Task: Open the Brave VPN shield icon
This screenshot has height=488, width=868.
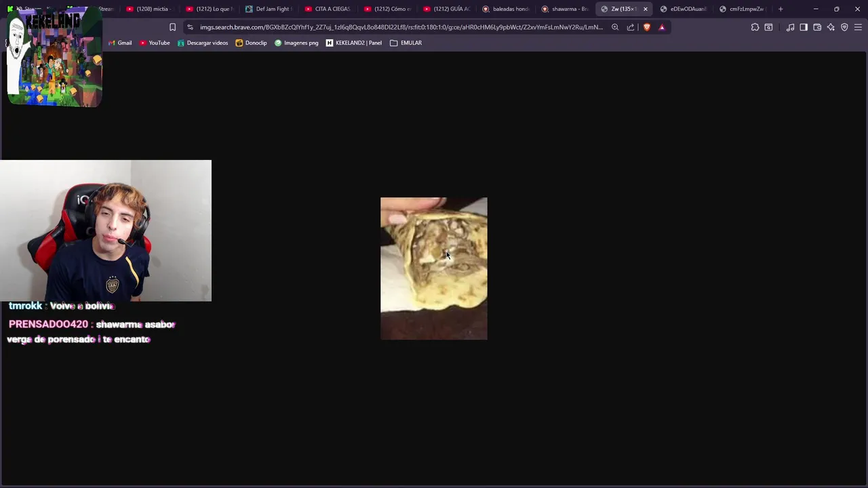Action: pos(844,27)
